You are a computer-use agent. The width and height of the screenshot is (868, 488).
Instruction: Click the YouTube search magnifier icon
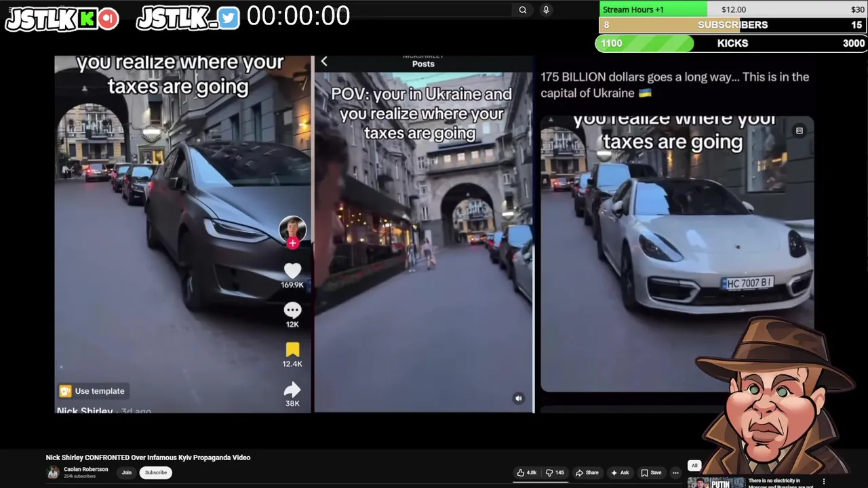point(523,9)
